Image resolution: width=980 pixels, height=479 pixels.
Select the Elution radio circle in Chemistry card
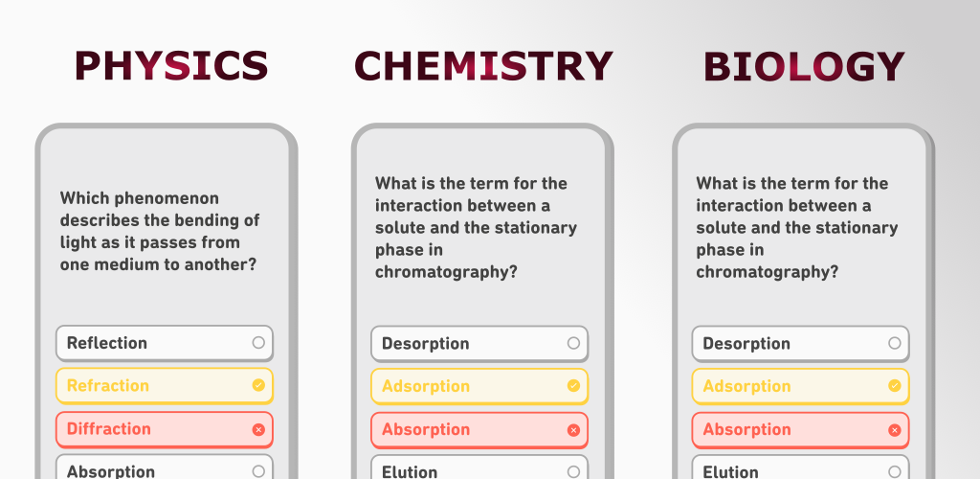(x=574, y=471)
